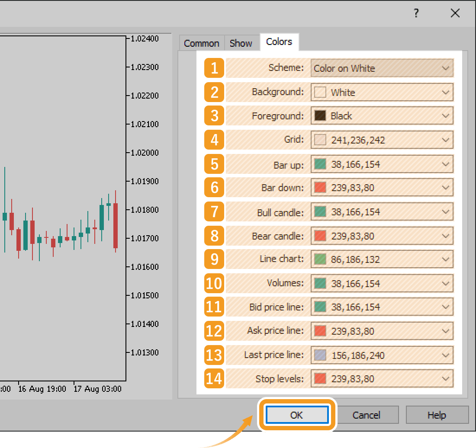This screenshot has width=476, height=448.
Task: Expand the Ask price line dropdown
Action: (445, 331)
